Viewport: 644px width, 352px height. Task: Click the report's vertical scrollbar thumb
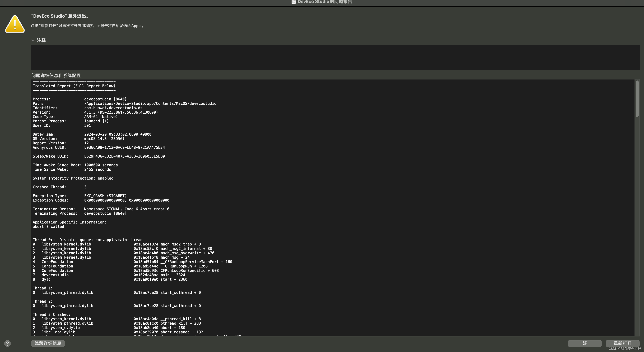[637, 99]
